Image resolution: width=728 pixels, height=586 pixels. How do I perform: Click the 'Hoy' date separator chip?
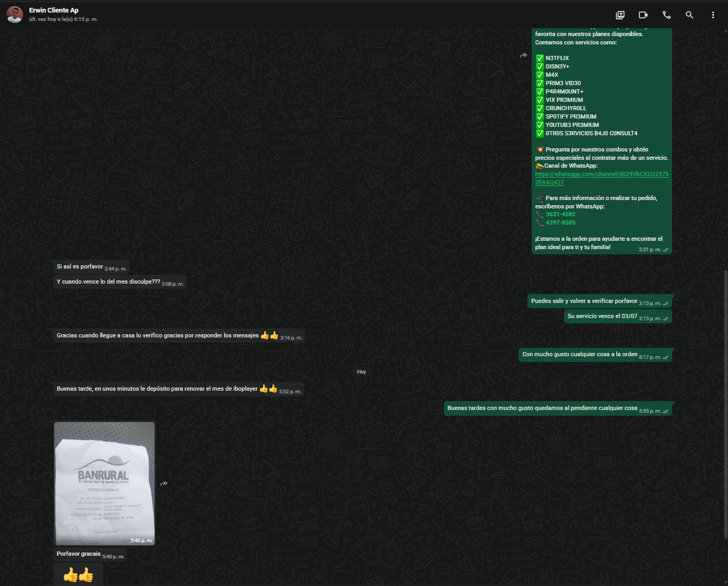point(361,372)
